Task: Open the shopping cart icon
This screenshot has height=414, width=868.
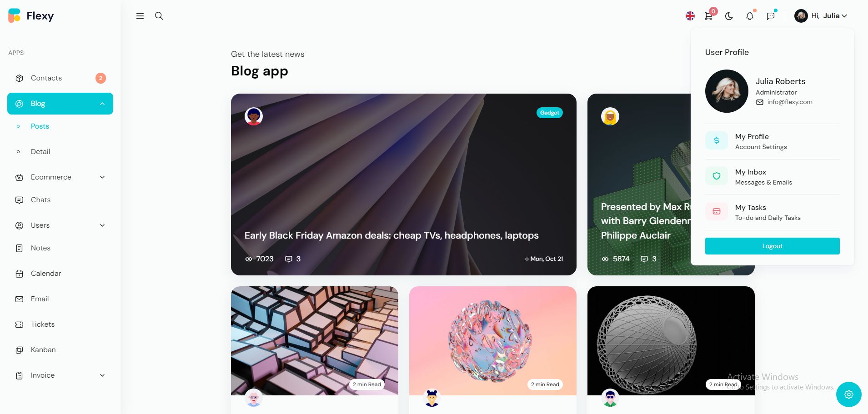Action: [x=708, y=16]
